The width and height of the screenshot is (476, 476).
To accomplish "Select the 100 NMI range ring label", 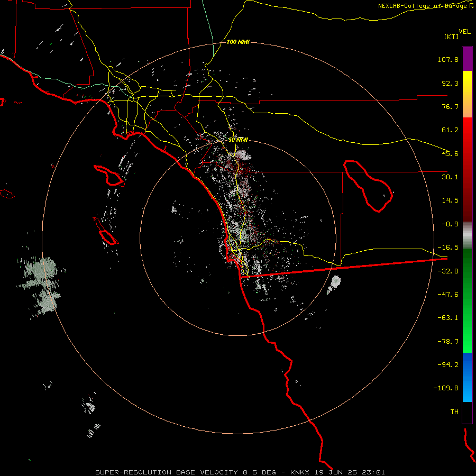I will pyautogui.click(x=238, y=42).
